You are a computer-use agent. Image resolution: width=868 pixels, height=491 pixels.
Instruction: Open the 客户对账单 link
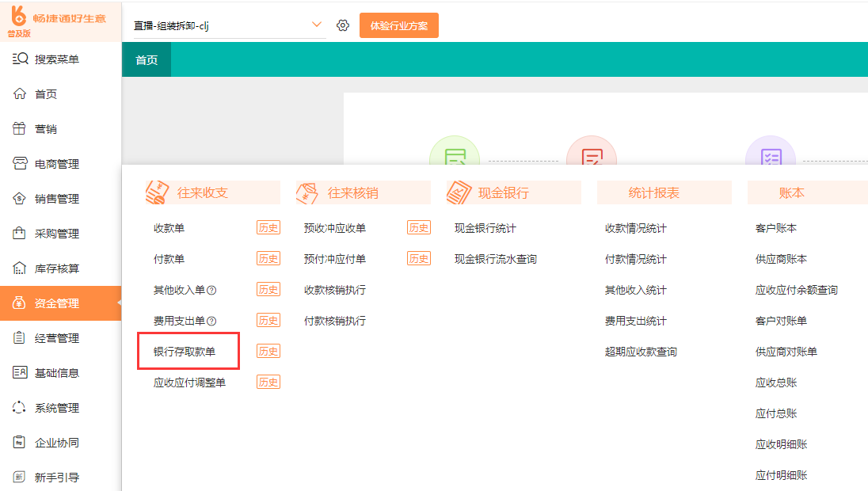pos(781,321)
